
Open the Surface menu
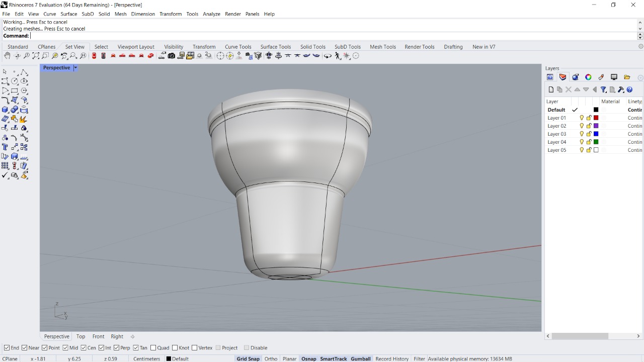pos(68,14)
